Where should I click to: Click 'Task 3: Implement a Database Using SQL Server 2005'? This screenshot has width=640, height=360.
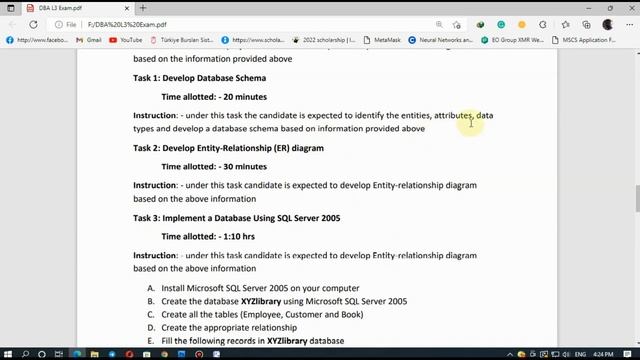[x=237, y=218]
